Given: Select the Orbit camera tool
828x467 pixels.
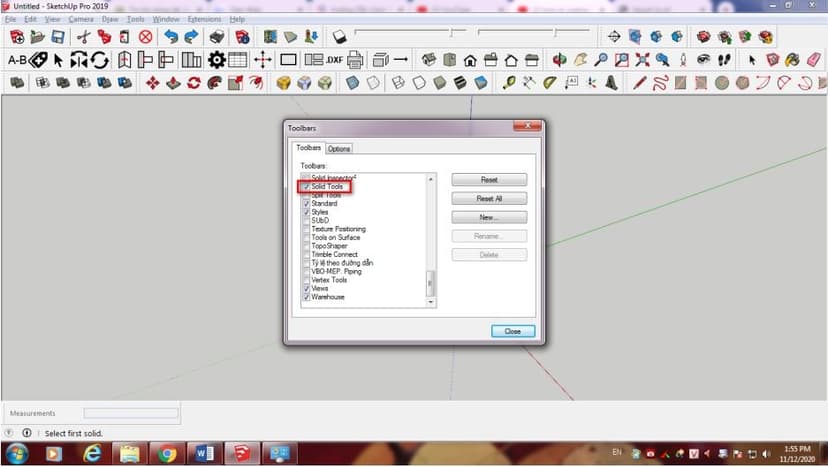Looking at the screenshot, I should tap(559, 60).
